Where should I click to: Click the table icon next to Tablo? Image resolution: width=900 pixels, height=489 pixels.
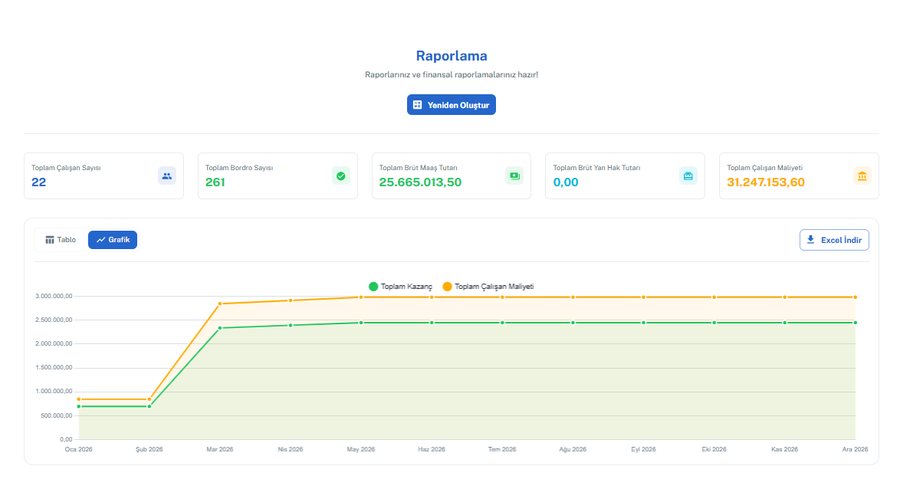coord(50,240)
